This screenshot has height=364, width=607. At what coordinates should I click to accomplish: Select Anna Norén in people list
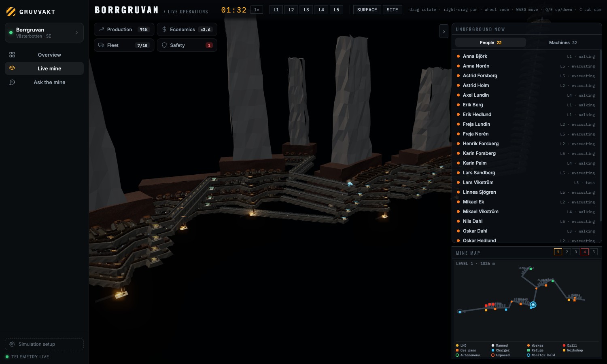(x=526, y=66)
